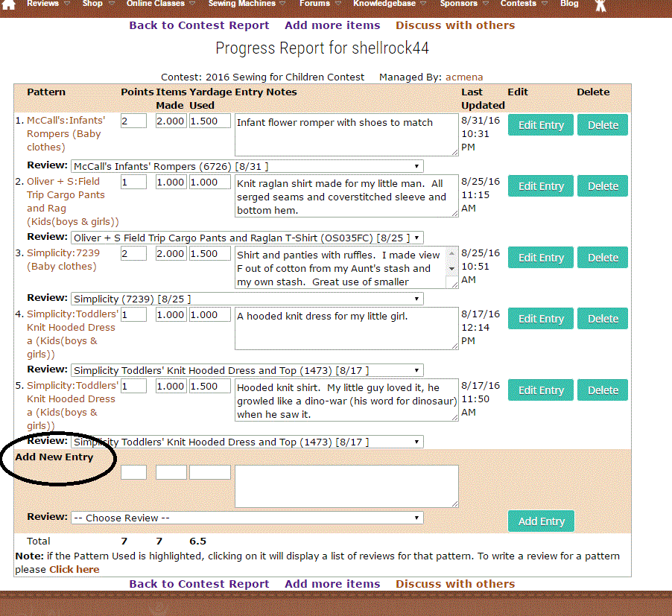Open the person figure icon after Blog
672x616 pixels.
pos(601,5)
